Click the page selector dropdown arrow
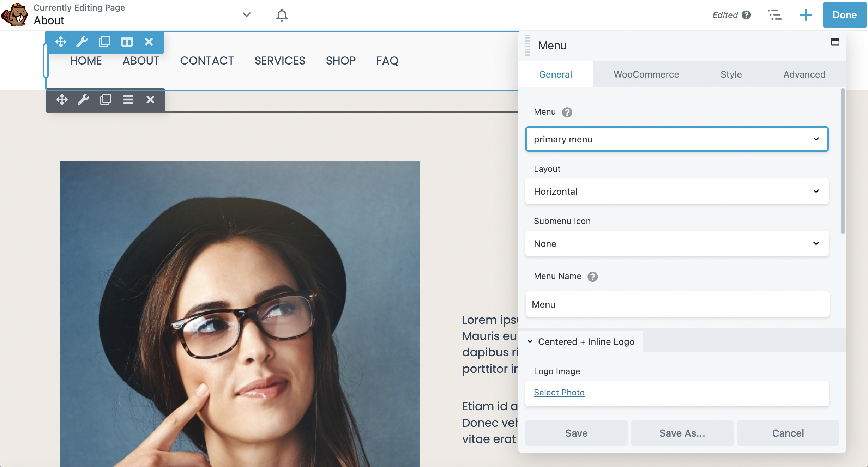 [247, 14]
